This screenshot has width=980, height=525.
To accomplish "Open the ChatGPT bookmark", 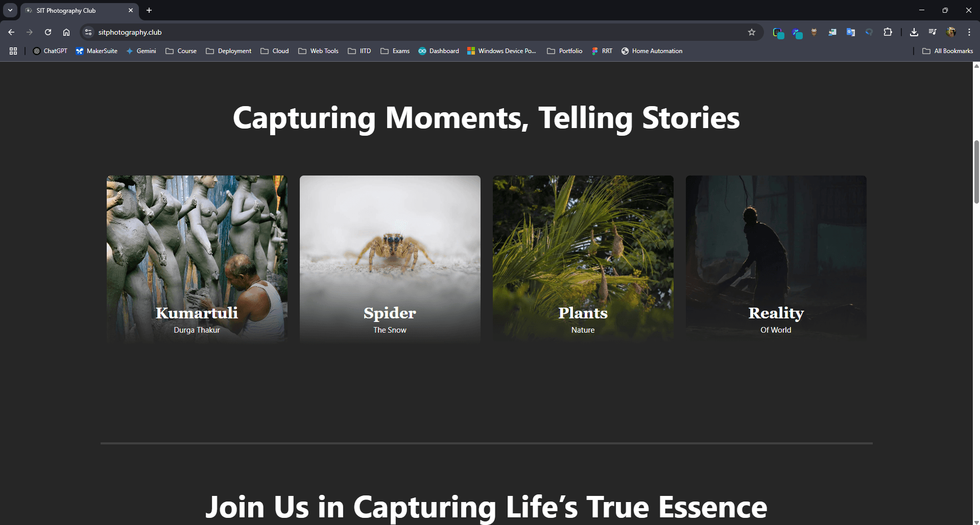I will [x=50, y=51].
